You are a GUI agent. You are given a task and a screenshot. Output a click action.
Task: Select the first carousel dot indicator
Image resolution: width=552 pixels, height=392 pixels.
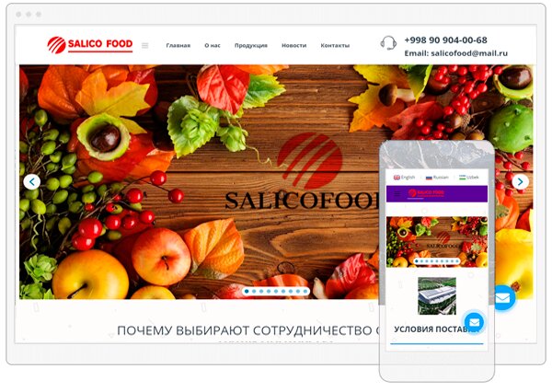(x=247, y=292)
